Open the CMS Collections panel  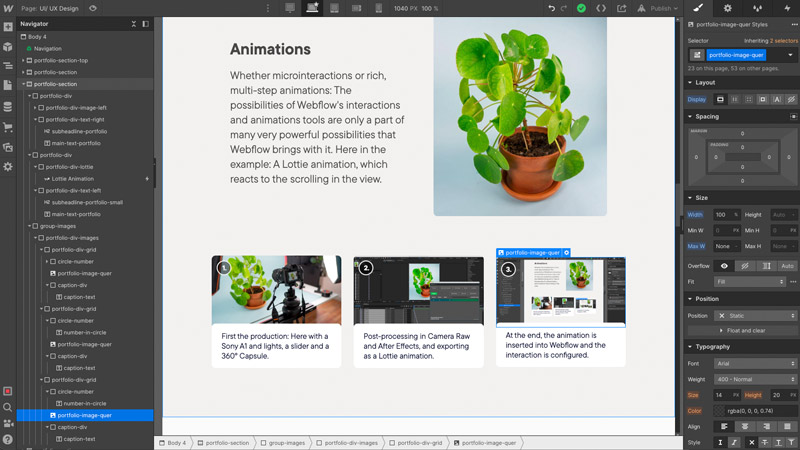click(7, 106)
